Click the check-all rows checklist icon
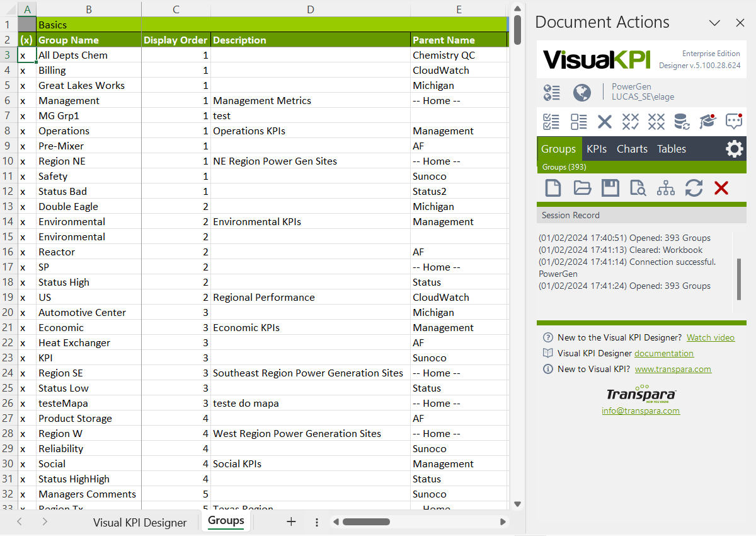 551,122
